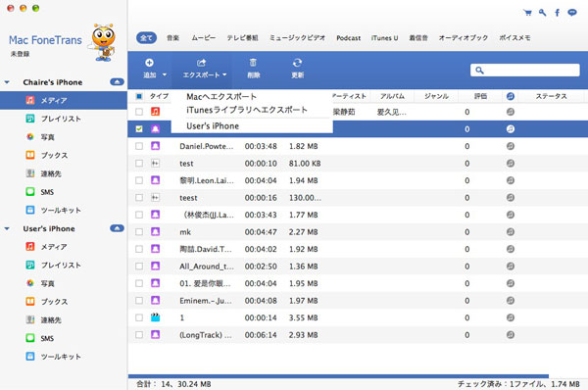
Task: Select メディア under Chaire's iPhone
Action: tap(64, 100)
